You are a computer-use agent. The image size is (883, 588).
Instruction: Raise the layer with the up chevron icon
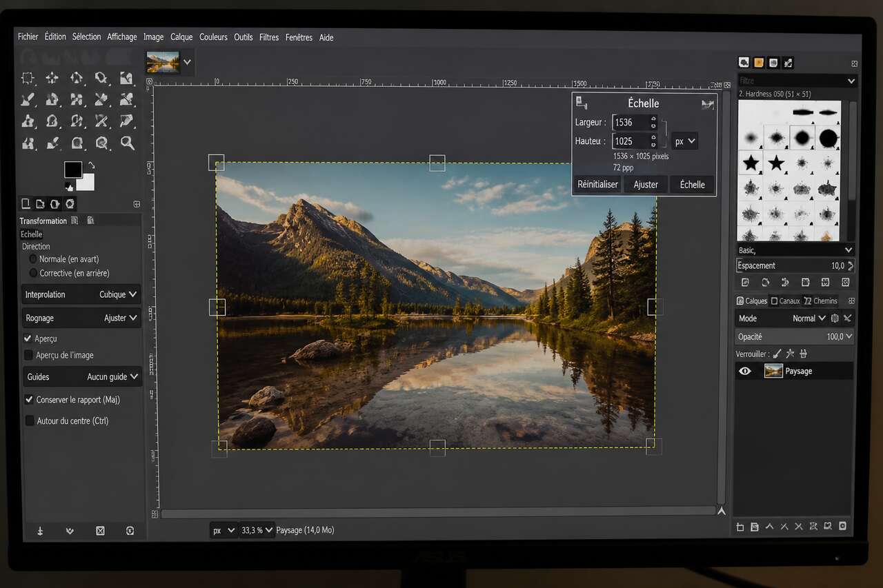pos(769,527)
